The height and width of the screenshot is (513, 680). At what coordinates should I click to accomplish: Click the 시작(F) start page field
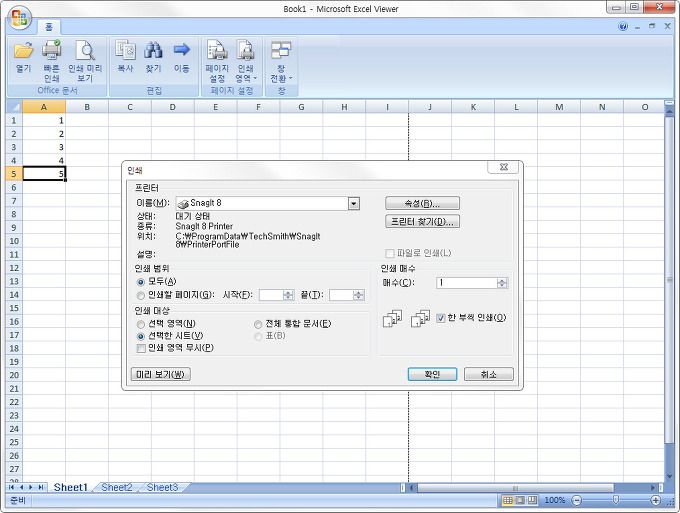pyautogui.click(x=271, y=295)
